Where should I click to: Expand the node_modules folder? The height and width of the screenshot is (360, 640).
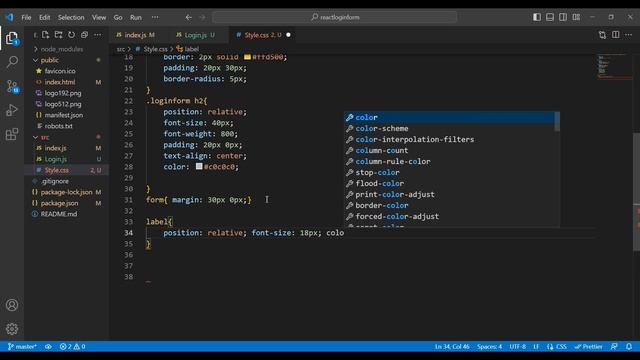click(61, 49)
